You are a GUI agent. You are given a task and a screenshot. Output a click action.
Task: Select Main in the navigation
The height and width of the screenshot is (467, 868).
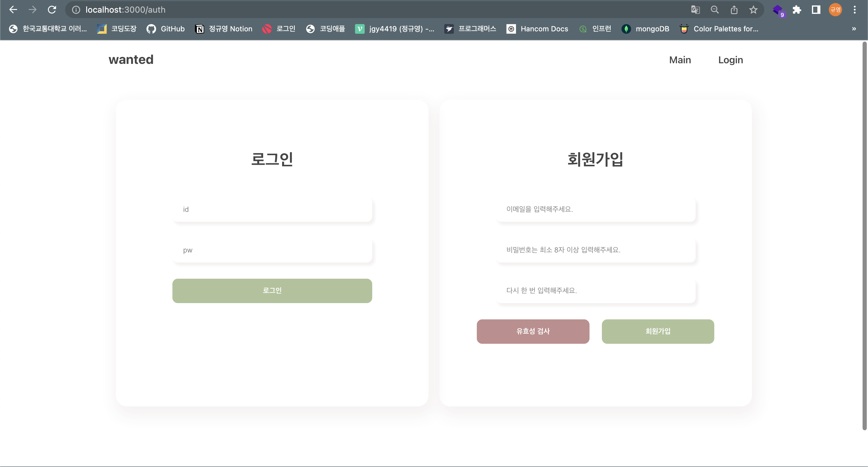(680, 60)
